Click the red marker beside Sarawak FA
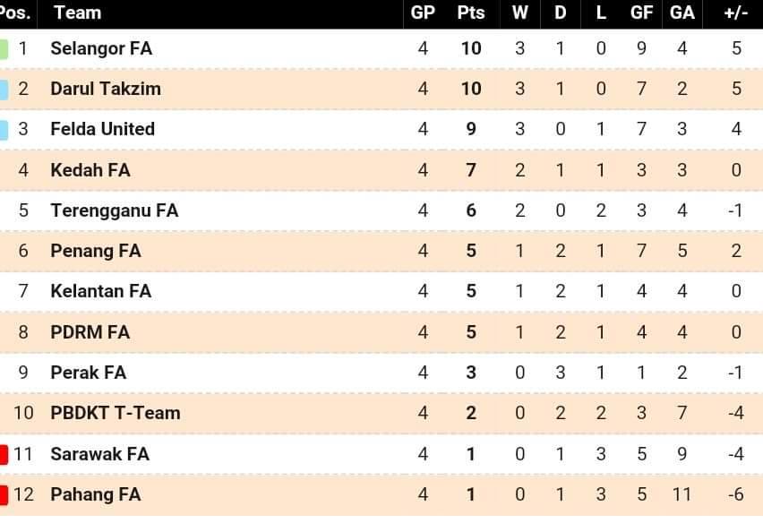This screenshot has width=763, height=532. coord(4,455)
